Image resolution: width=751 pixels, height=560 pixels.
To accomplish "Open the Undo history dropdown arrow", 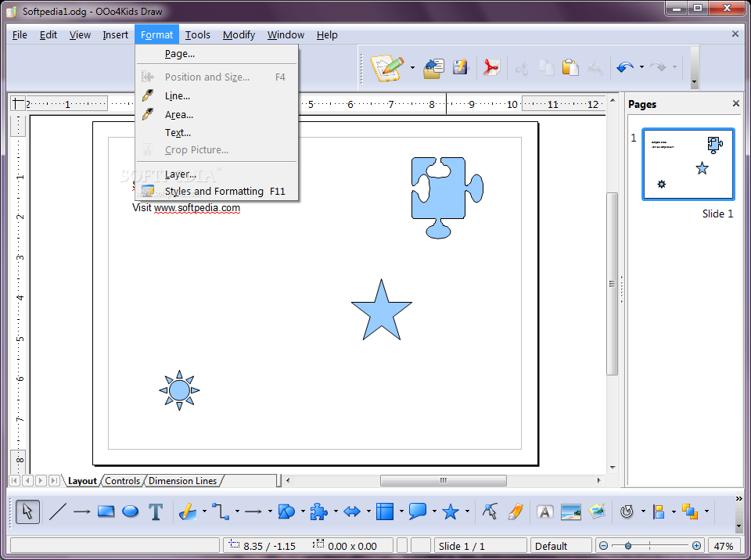I will pyautogui.click(x=641, y=67).
